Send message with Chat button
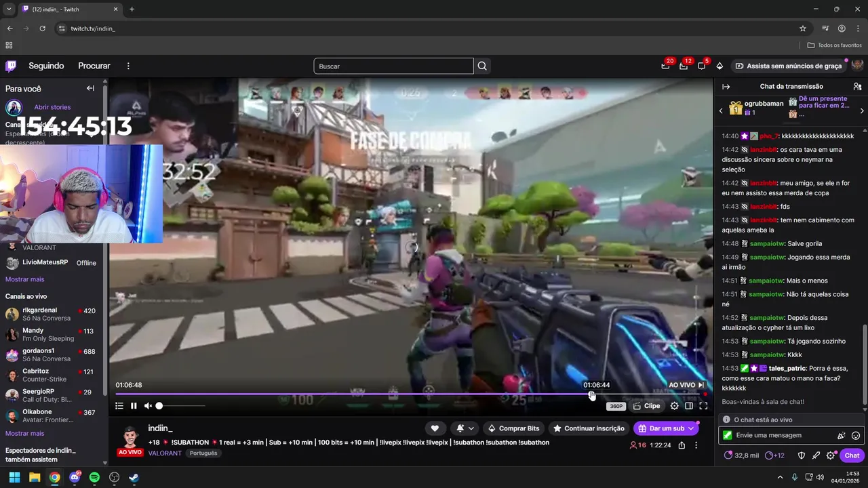This screenshot has height=488, width=868. point(852,455)
